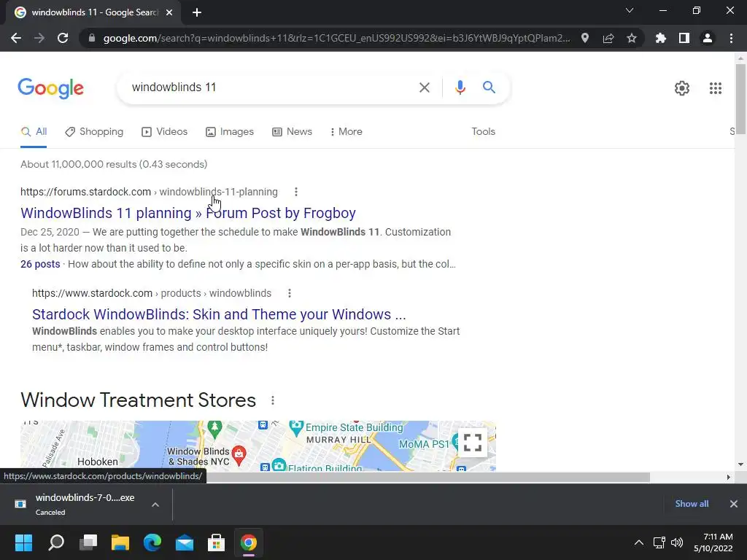Open Google settings gear
The image size is (747, 560).
click(682, 88)
